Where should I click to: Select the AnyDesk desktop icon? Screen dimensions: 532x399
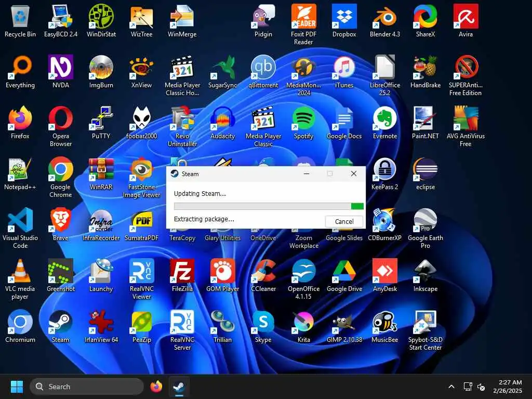tap(385, 275)
